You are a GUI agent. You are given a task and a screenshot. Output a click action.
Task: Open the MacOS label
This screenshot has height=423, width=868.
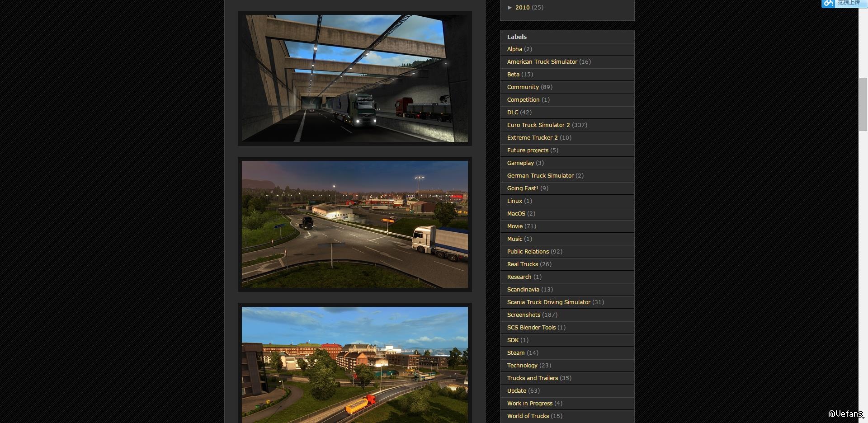[x=516, y=214]
